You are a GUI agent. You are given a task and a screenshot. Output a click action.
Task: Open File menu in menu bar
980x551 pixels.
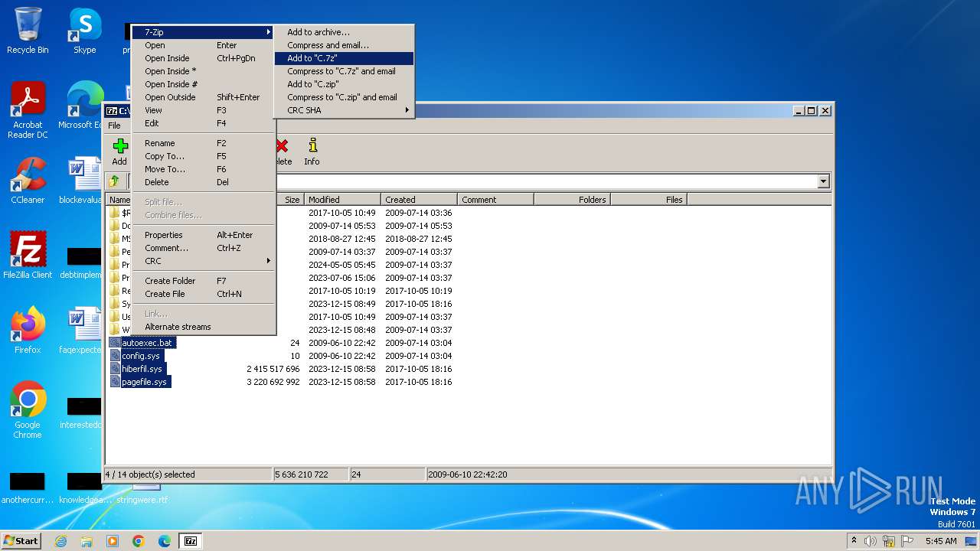coord(114,126)
